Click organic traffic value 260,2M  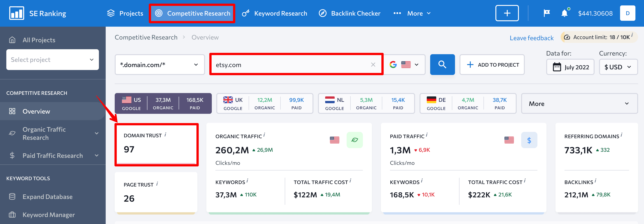(x=232, y=150)
